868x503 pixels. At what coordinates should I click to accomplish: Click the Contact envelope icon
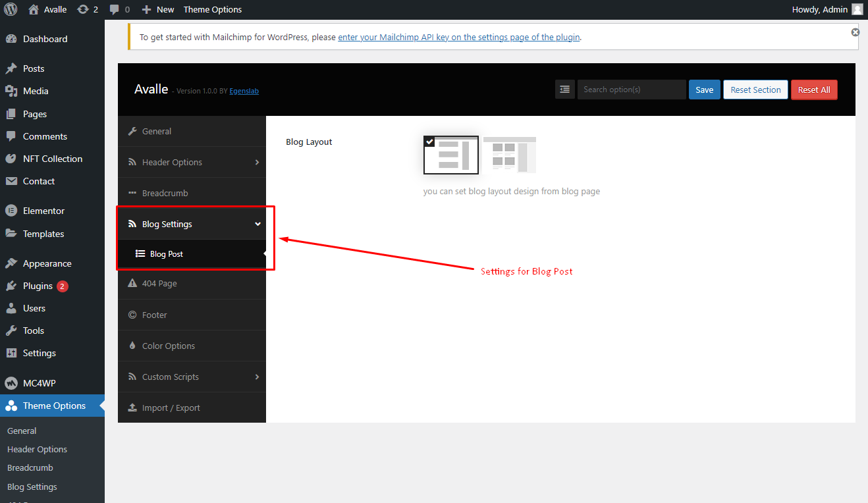coord(11,181)
